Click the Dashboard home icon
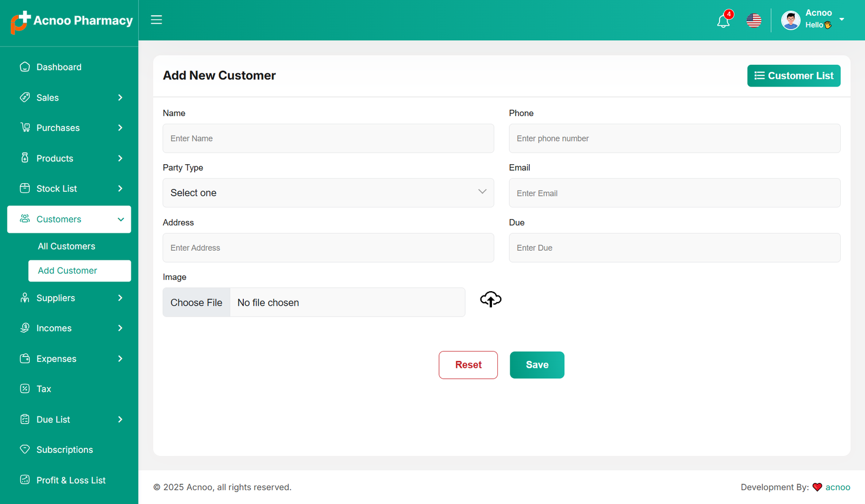Screen dimensions: 865x504 pyautogui.click(x=25, y=67)
